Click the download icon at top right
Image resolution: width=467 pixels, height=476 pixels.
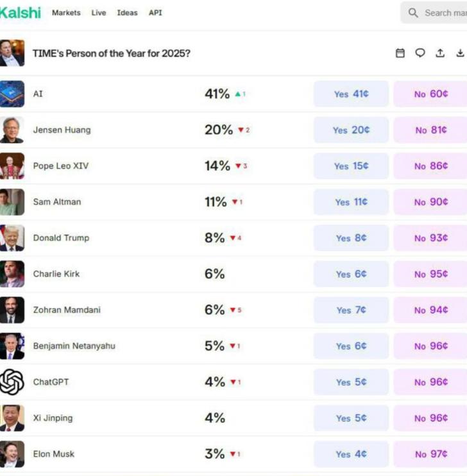tap(460, 53)
